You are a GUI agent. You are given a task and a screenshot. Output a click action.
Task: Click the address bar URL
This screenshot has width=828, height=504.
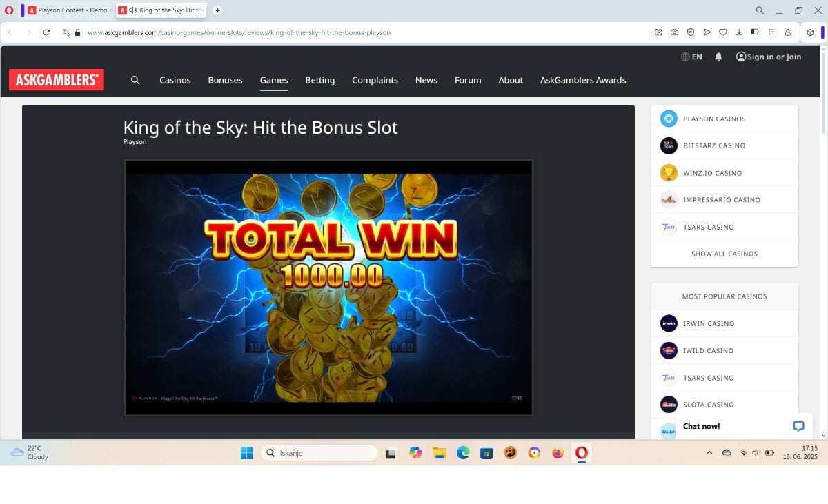coord(239,32)
